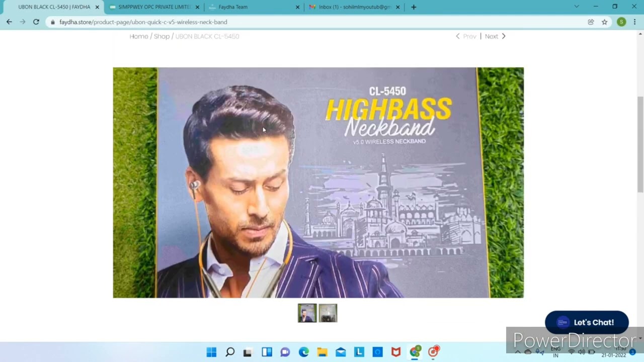Image resolution: width=644 pixels, height=362 pixels.
Task: Close the Gmail Inbox tab
Action: [398, 7]
